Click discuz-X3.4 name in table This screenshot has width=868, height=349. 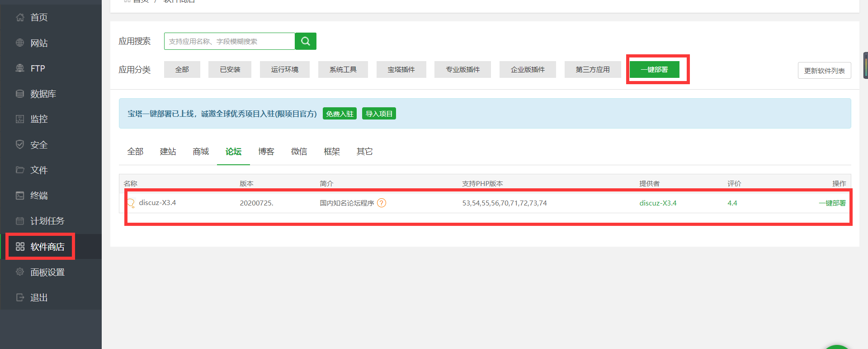[157, 203]
